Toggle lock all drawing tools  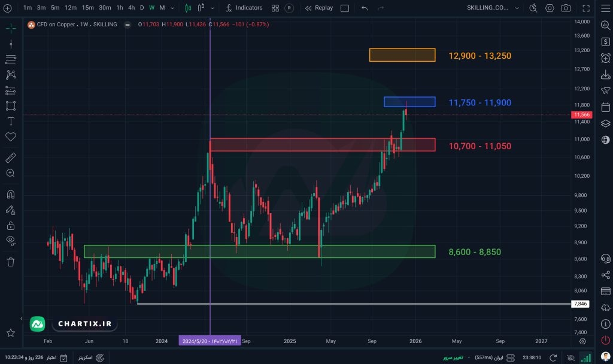click(10, 226)
